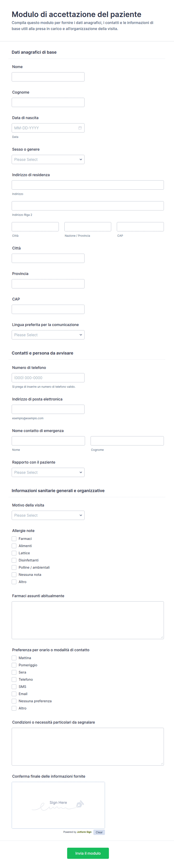The image size is (174, 868).
Task: Click the emergency contact Cognome field
Action: [x=127, y=441]
